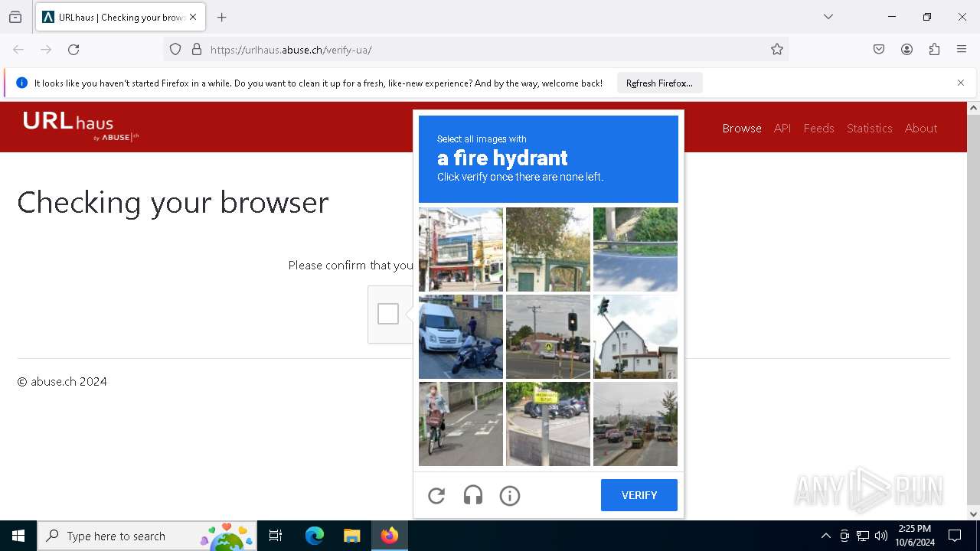
Task: Show hidden system tray icons
Action: click(x=825, y=536)
